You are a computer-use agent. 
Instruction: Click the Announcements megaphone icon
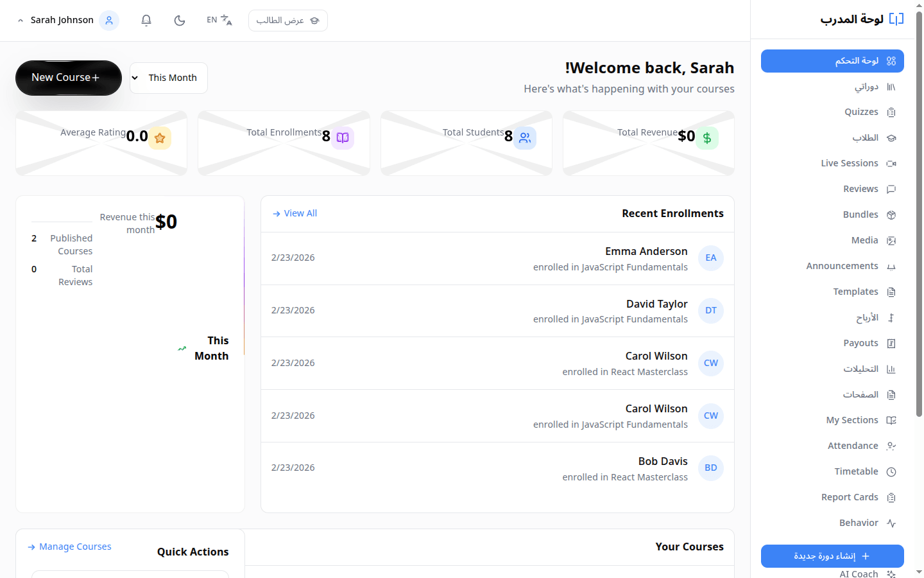point(891,266)
